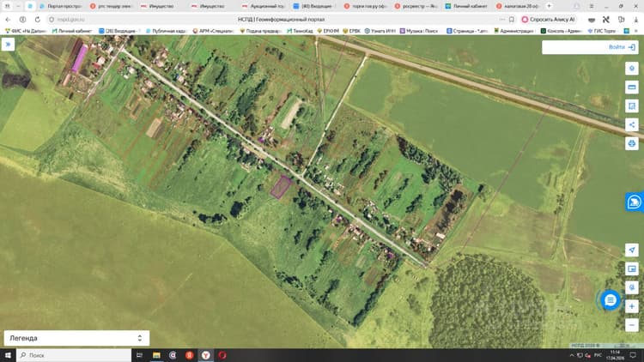
Task: Activate the area selection search tool
Action: [x=632, y=106]
